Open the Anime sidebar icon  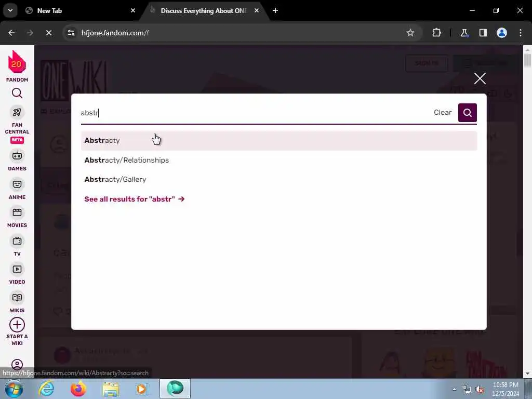pyautogui.click(x=17, y=184)
